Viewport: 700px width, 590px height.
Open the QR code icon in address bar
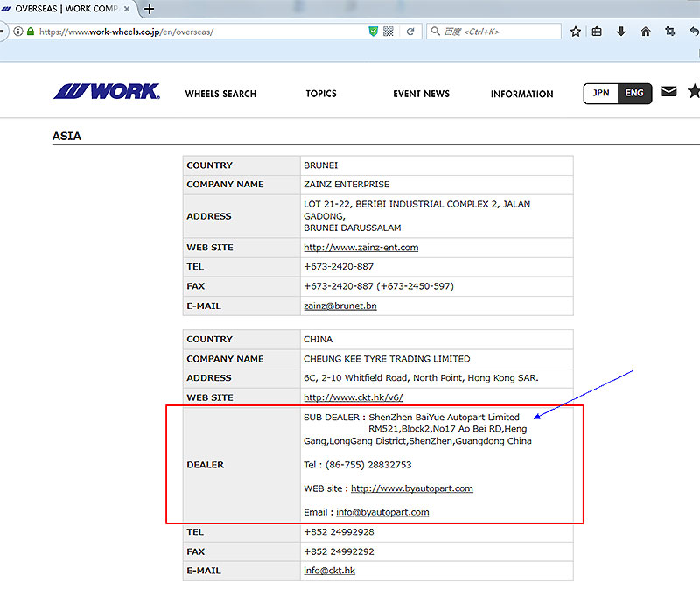[388, 32]
